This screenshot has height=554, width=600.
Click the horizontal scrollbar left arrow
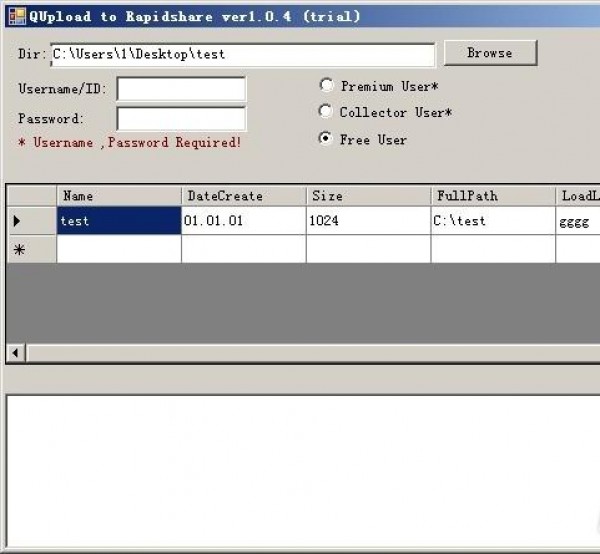pyautogui.click(x=16, y=353)
